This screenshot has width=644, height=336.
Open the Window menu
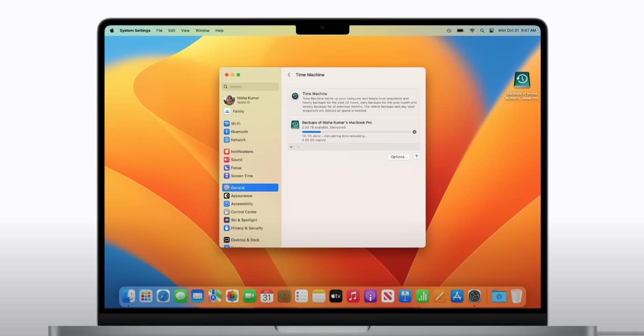[202, 31]
